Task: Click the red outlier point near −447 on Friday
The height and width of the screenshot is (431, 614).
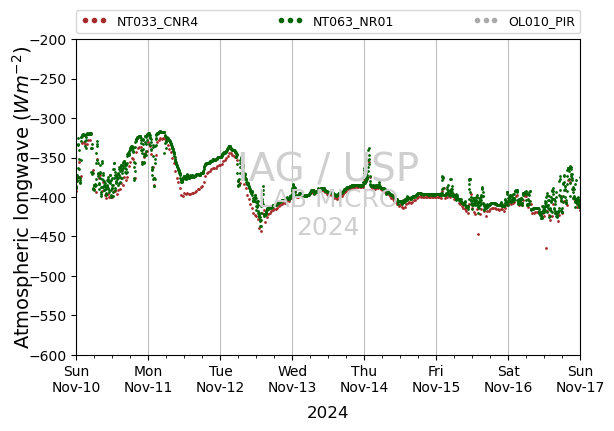Action: tap(478, 234)
